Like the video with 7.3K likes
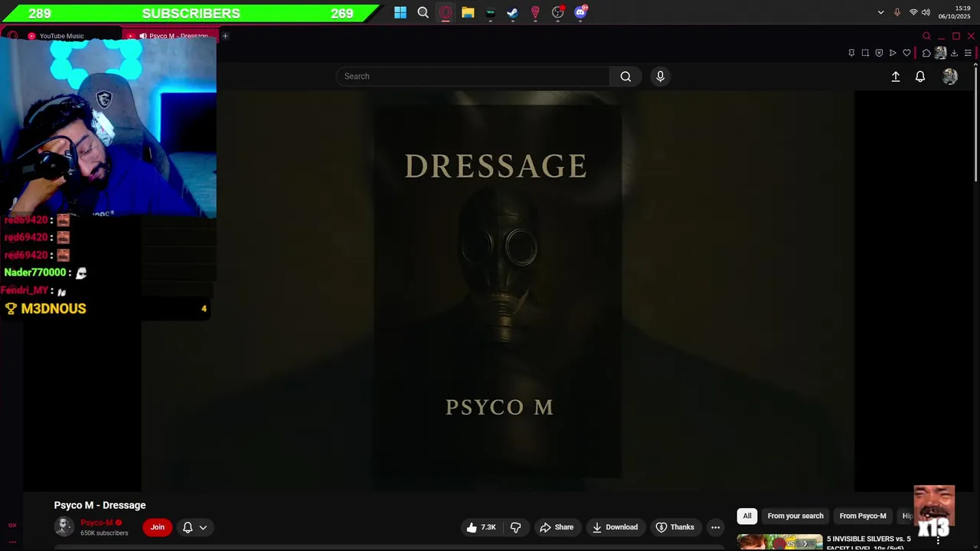Viewport: 980px width, 551px height. [x=482, y=527]
